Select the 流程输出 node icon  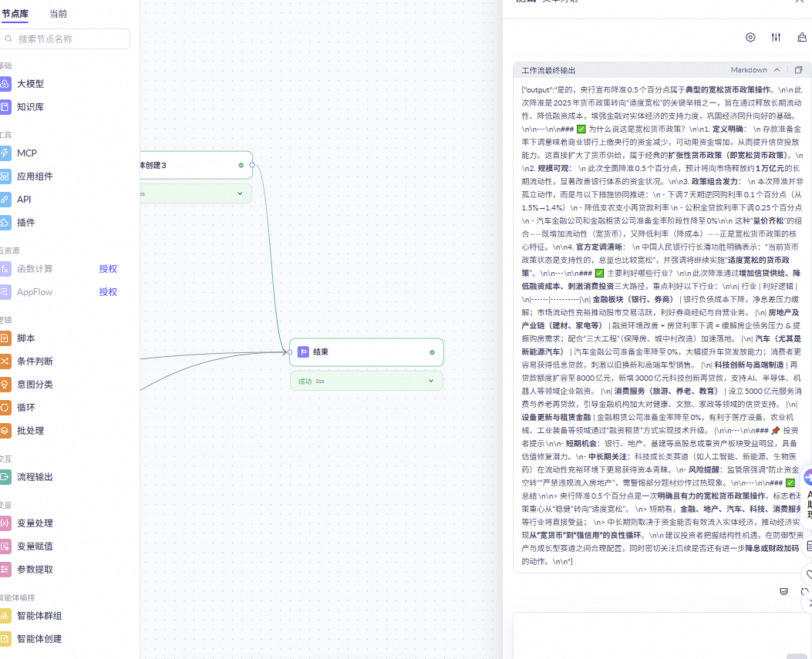click(x=5, y=477)
